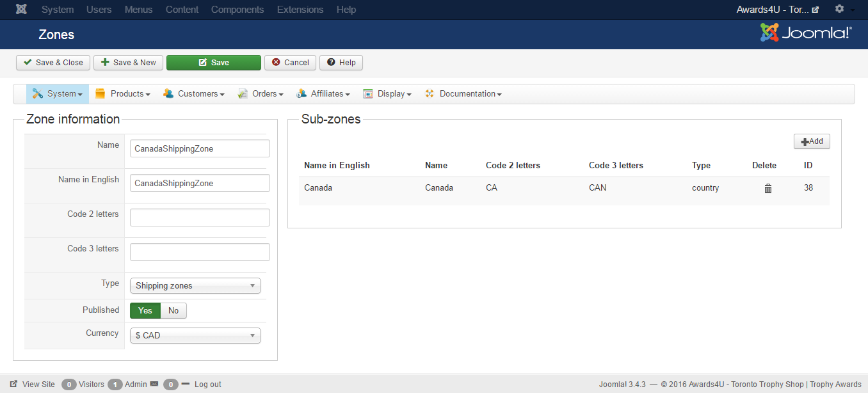Open the Extensions menu
Image resolution: width=868 pixels, height=412 pixels.
[300, 10]
